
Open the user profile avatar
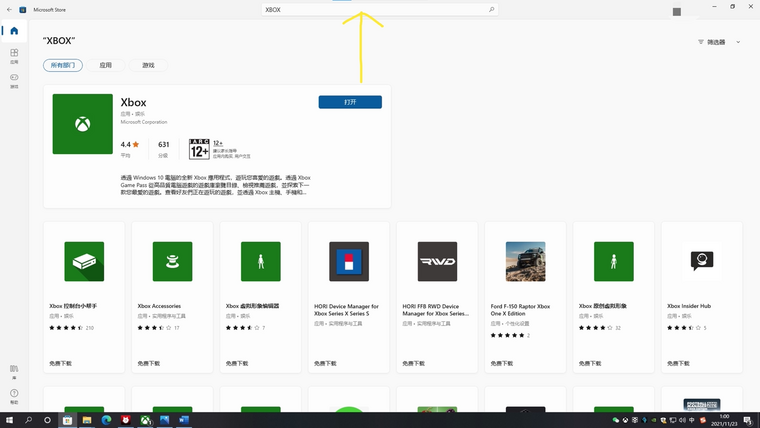[677, 12]
